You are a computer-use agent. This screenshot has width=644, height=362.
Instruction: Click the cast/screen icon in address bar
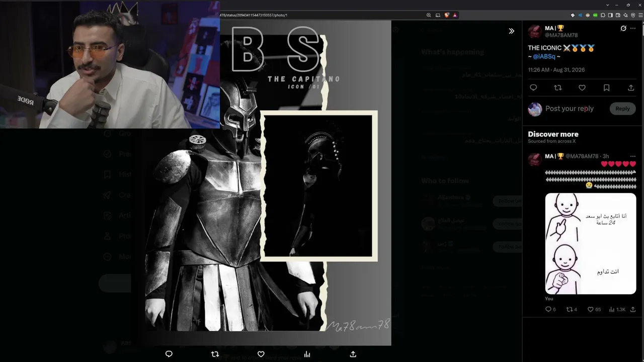438,15
